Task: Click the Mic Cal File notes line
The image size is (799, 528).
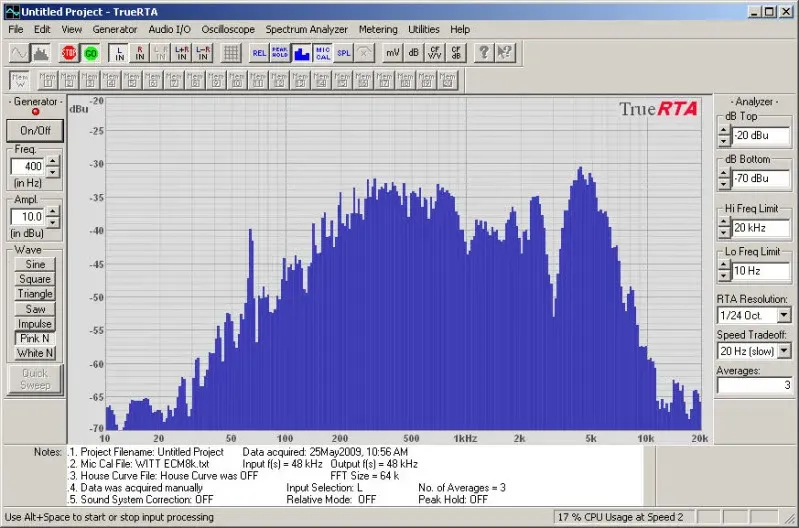Action: (x=139, y=464)
